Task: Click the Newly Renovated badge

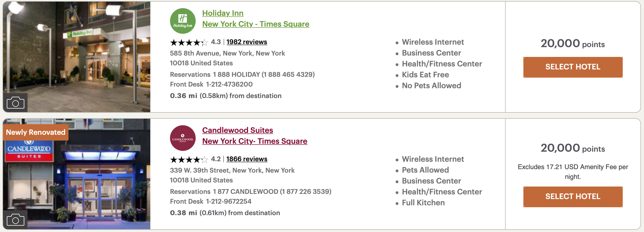Action: 36,132
